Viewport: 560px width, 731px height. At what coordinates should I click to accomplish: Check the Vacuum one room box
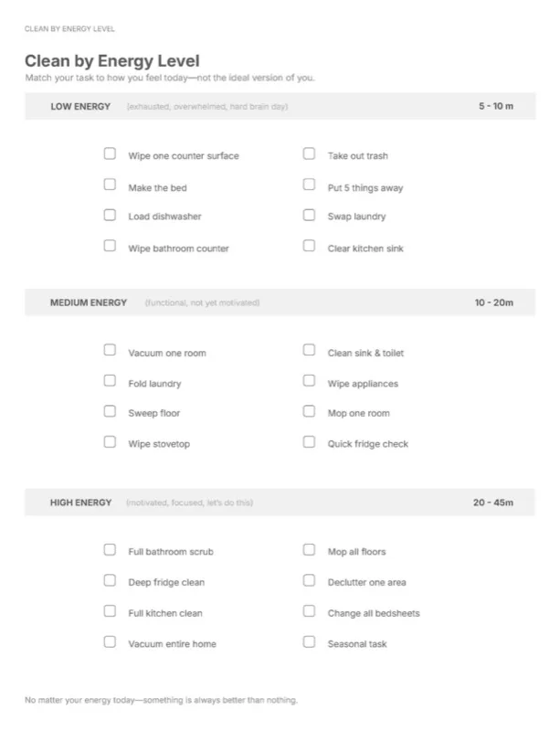pyautogui.click(x=110, y=350)
